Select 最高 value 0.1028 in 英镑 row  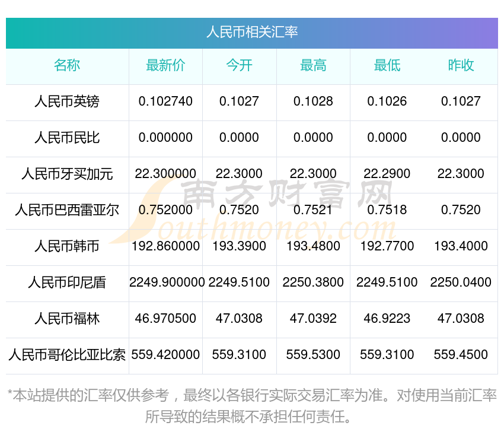313,101
